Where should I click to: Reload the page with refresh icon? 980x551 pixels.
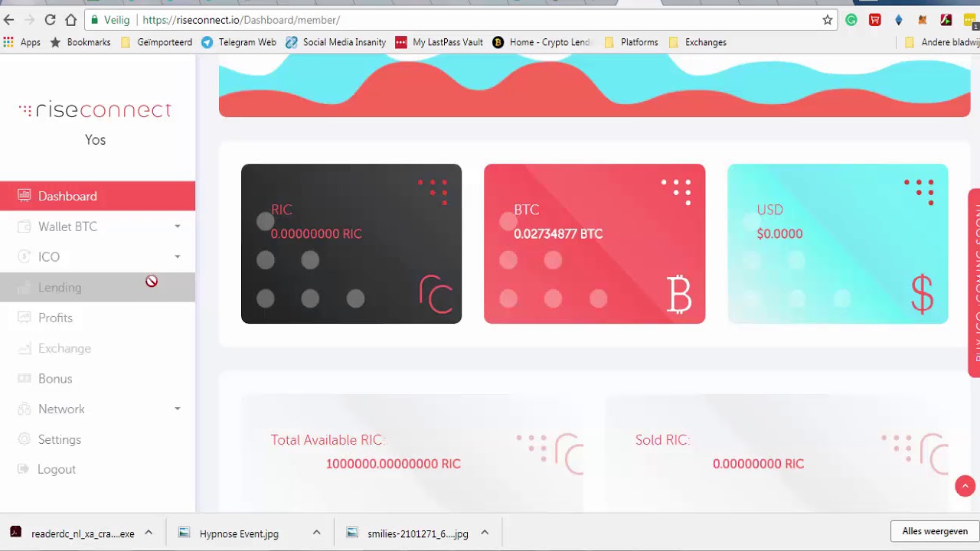point(50,20)
